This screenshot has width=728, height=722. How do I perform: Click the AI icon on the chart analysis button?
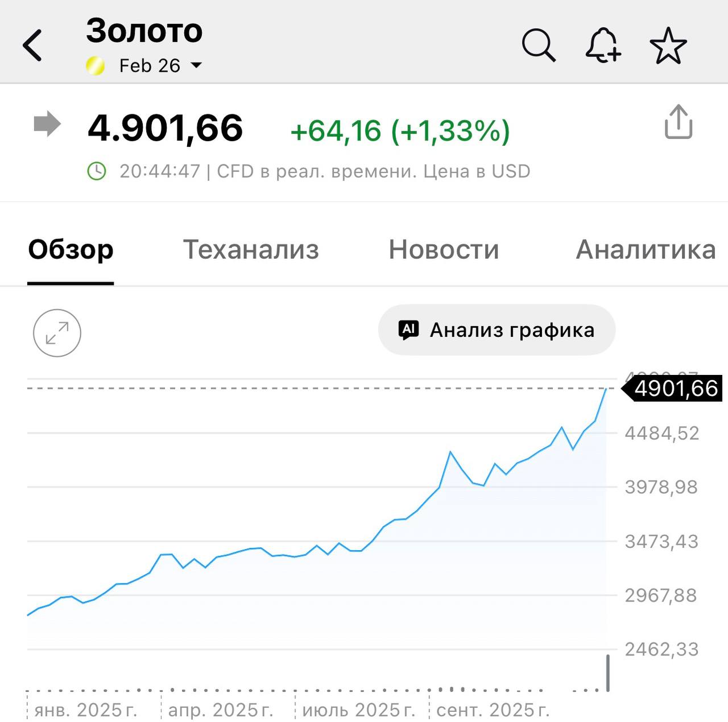coord(411,329)
